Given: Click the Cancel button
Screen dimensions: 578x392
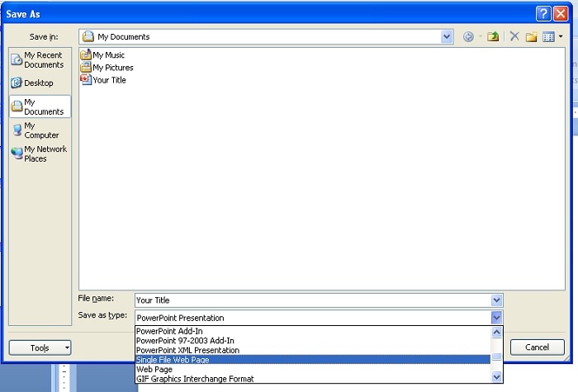Looking at the screenshot, I should coord(537,347).
